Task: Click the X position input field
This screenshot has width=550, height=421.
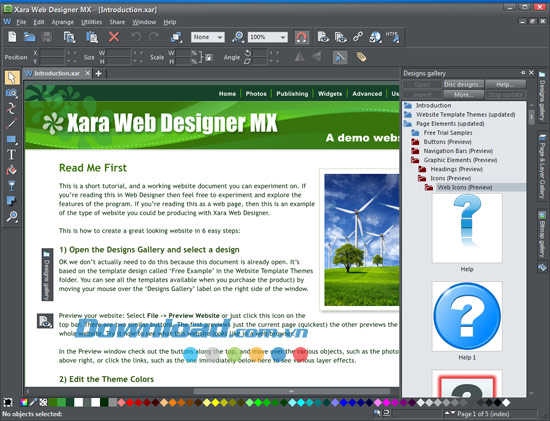Action: pyautogui.click(x=52, y=53)
